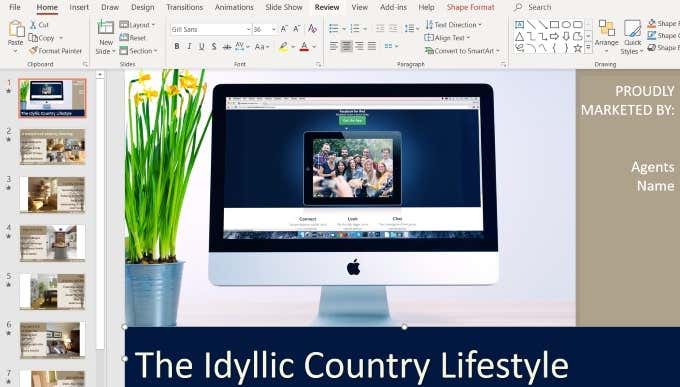Open the Change Case Aa menu
Image resolution: width=680 pixels, height=387 pixels.
(262, 46)
